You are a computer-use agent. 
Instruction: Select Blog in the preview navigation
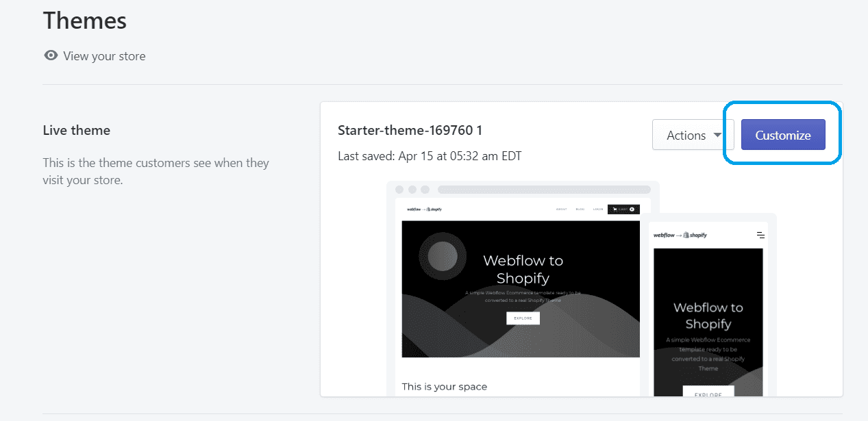(x=580, y=209)
